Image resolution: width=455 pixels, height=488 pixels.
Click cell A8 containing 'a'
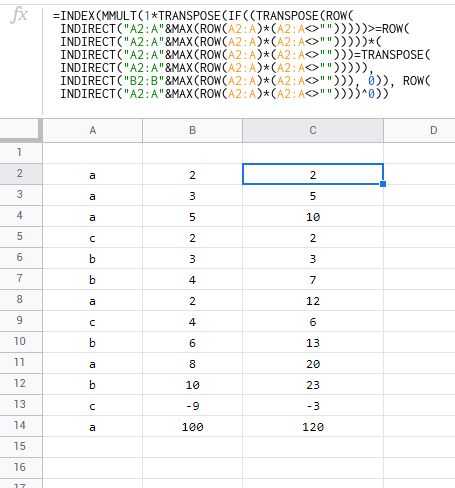[93, 300]
